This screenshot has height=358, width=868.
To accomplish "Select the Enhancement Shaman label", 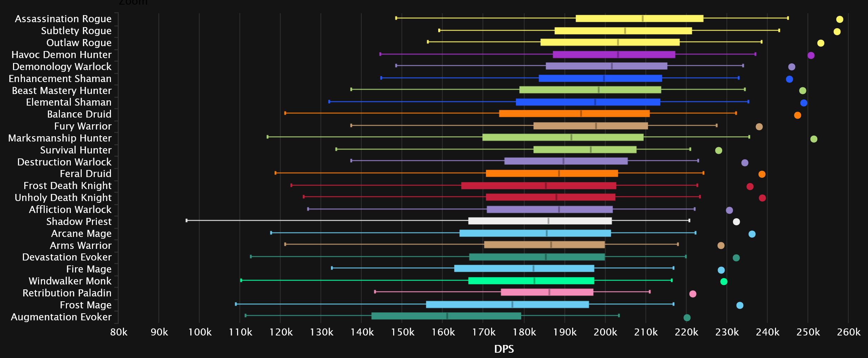I will [60, 78].
